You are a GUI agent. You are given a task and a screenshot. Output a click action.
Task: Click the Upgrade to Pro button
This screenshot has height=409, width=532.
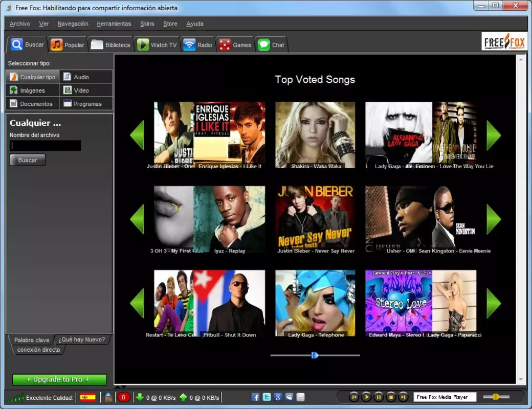coord(59,379)
